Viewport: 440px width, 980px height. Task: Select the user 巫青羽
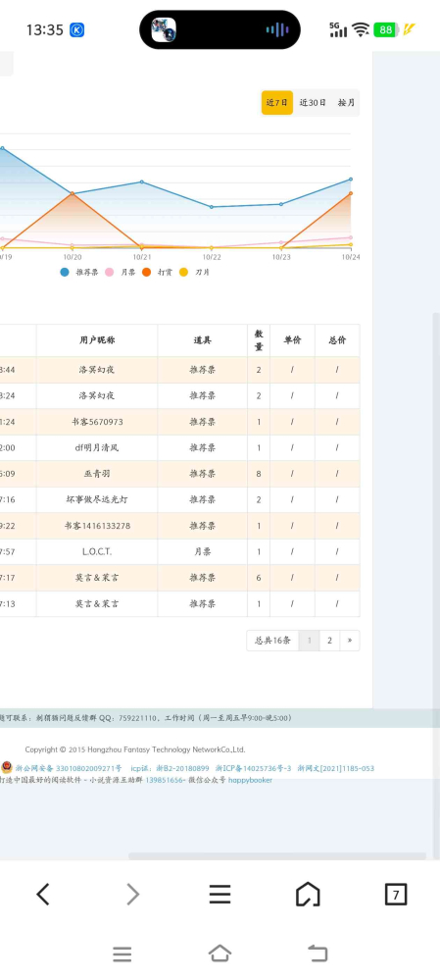pyautogui.click(x=97, y=474)
